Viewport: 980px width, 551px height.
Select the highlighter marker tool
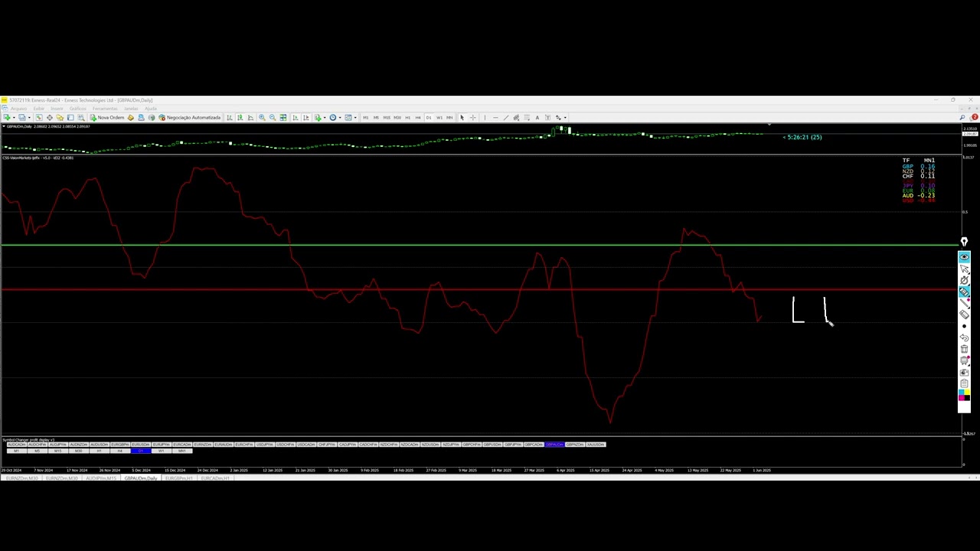click(x=964, y=291)
